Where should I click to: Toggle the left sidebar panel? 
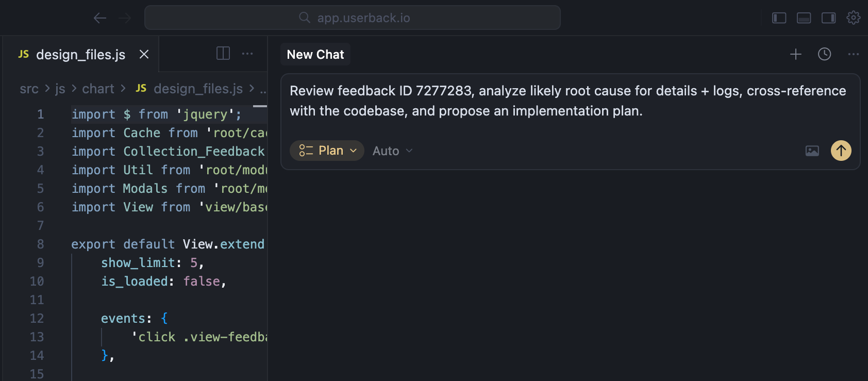tap(779, 18)
